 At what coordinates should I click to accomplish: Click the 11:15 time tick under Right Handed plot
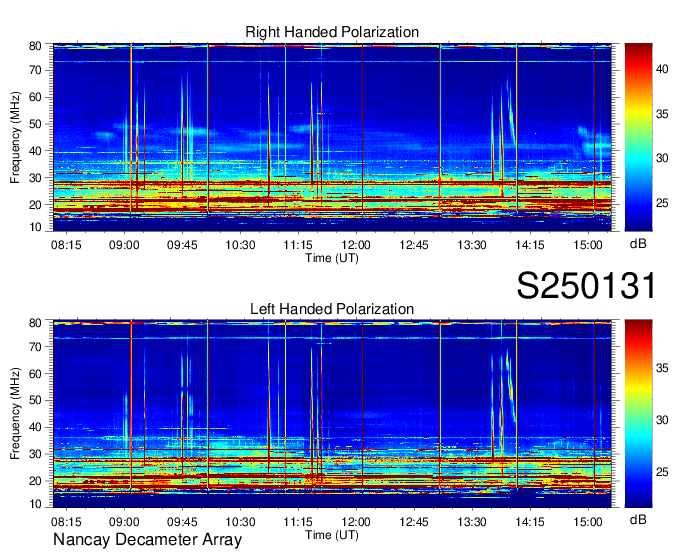click(x=298, y=245)
